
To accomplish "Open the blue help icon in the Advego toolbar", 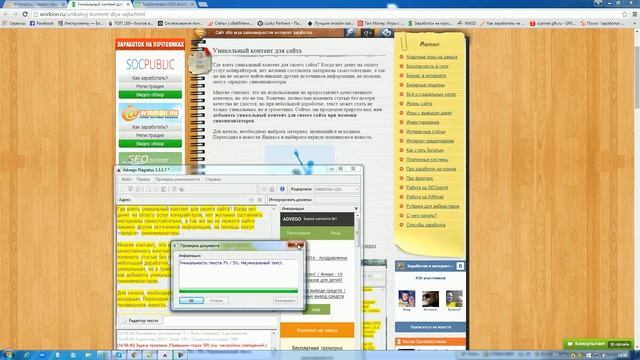I will 282,189.
